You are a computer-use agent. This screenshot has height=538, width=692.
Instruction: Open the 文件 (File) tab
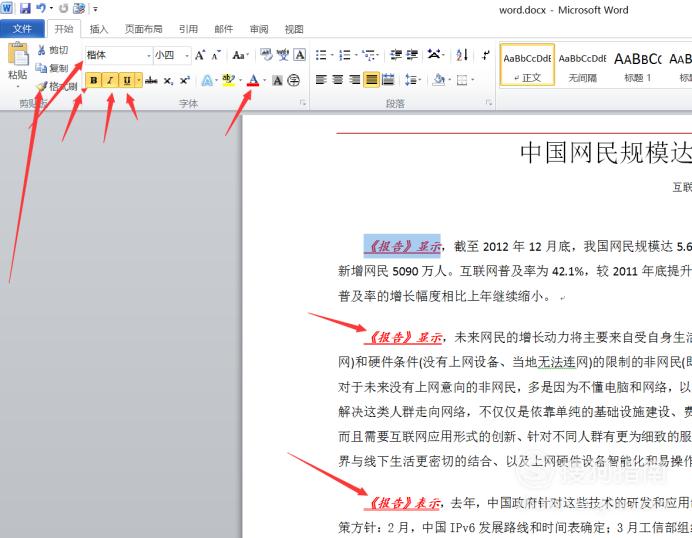pos(22,29)
